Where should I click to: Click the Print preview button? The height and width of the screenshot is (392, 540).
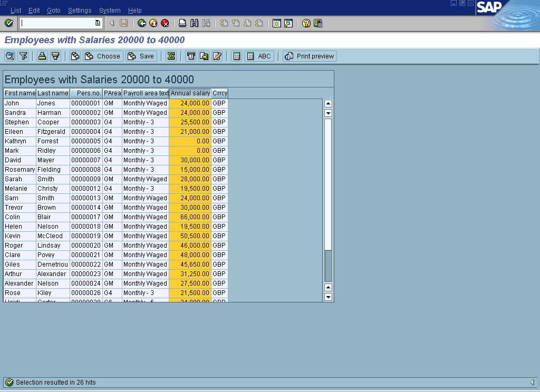[310, 56]
